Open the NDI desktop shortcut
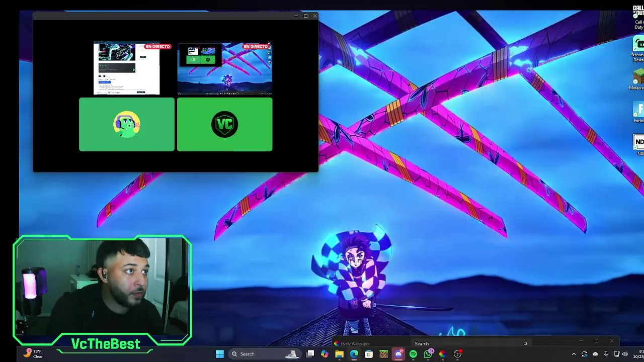This screenshot has width=644, height=362. pos(639,145)
